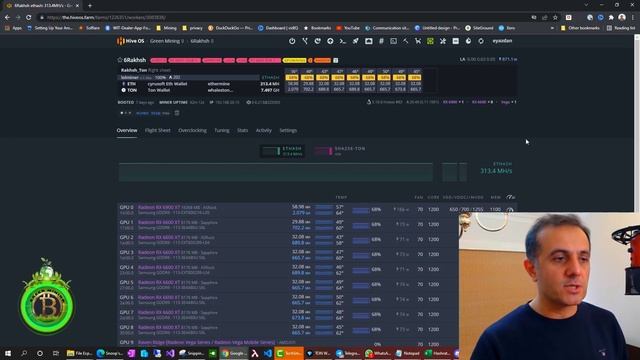The image size is (640, 360).
Task: Open the Overclocking tab
Action: pyautogui.click(x=192, y=130)
